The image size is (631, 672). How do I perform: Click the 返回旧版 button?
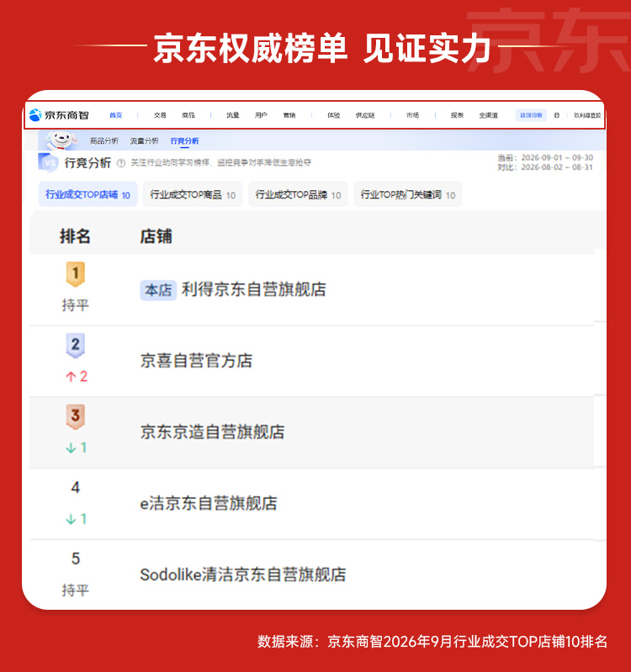pyautogui.click(x=531, y=115)
